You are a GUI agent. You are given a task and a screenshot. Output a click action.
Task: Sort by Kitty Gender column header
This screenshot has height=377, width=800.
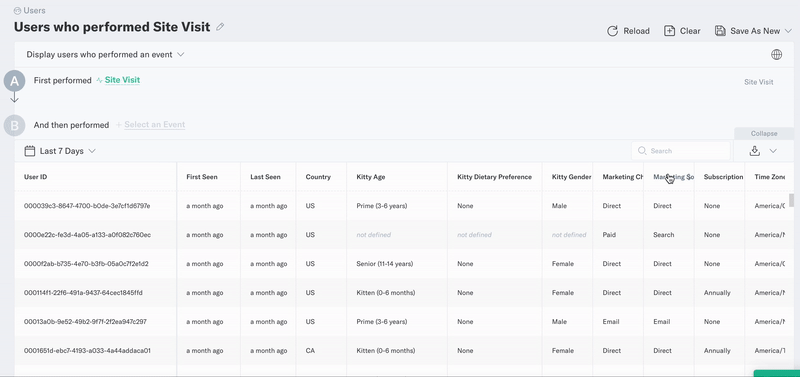click(571, 177)
